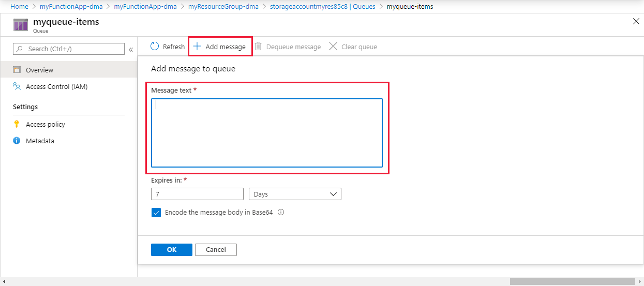Click the scrollbar right arrow
This screenshot has width=644, height=286.
pyautogui.click(x=639, y=281)
